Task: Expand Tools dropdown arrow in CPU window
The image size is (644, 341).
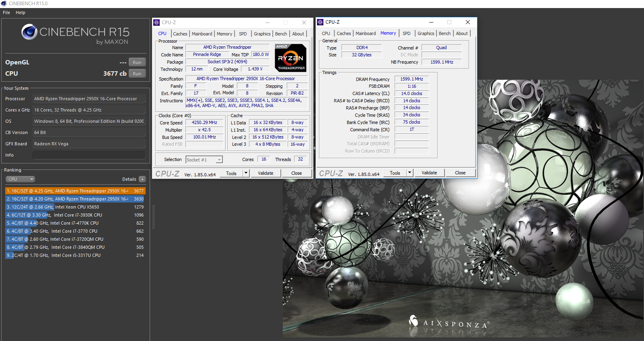Action: click(246, 173)
